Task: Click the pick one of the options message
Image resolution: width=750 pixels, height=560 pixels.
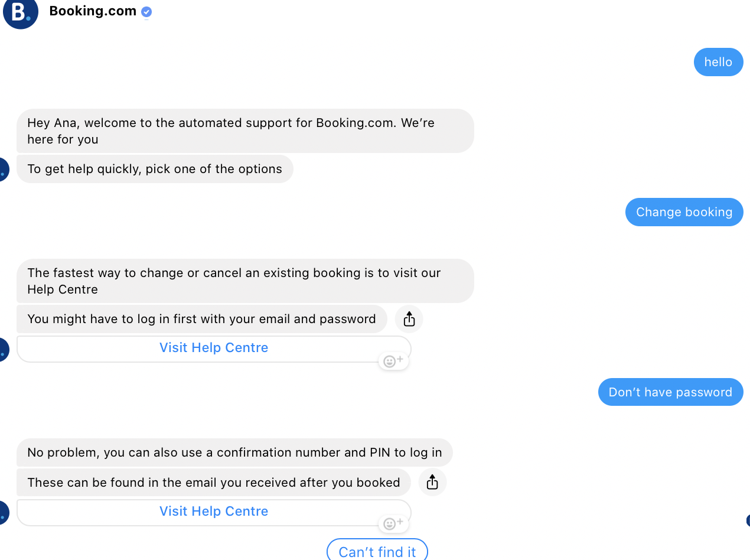Action: point(155,169)
